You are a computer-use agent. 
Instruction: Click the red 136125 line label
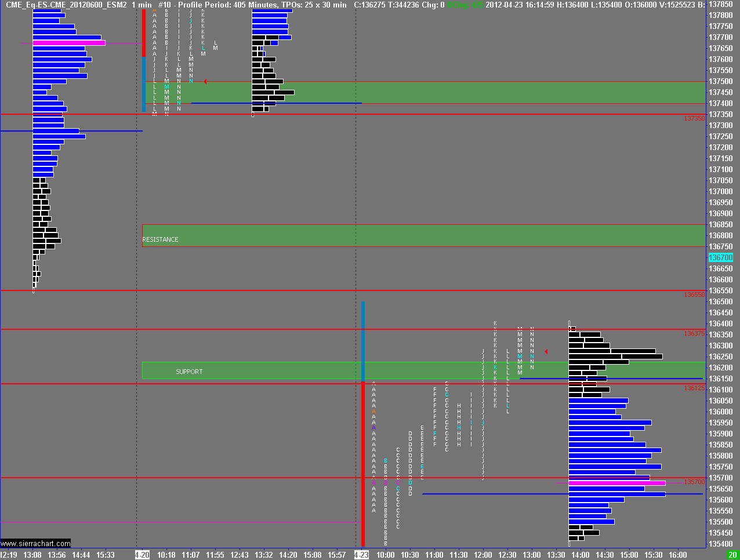[x=694, y=388]
